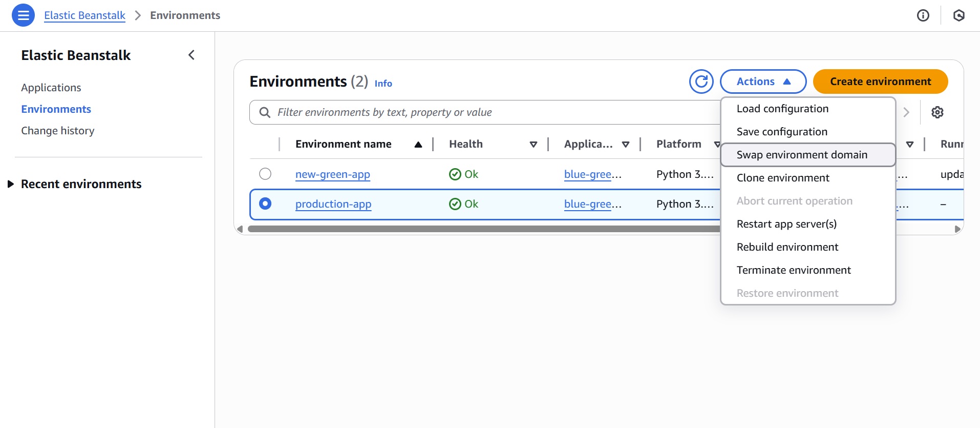Image resolution: width=980 pixels, height=428 pixels.
Task: Collapse the Actions dropdown menu
Action: point(763,81)
